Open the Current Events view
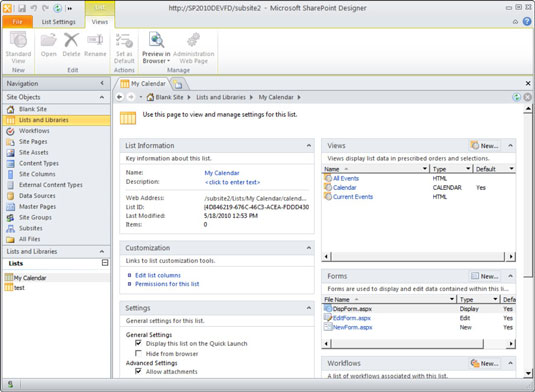This screenshot has width=535, height=392. click(353, 197)
